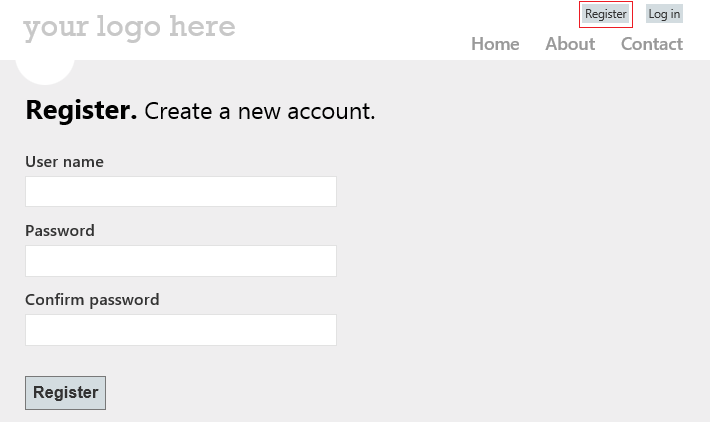This screenshot has width=710, height=422.
Task: Click the "Create a new account." subtitle
Action: point(260,111)
